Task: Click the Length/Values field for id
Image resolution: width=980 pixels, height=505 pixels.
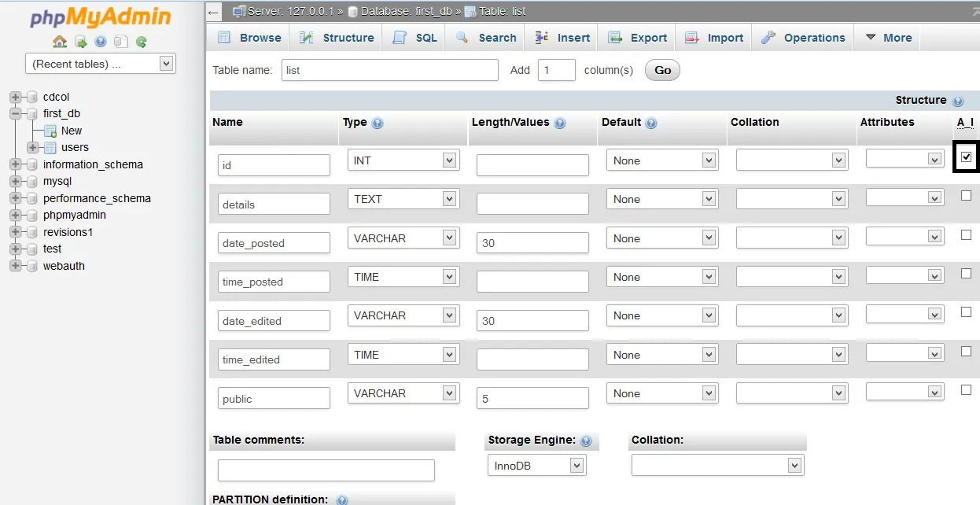Action: (x=532, y=165)
